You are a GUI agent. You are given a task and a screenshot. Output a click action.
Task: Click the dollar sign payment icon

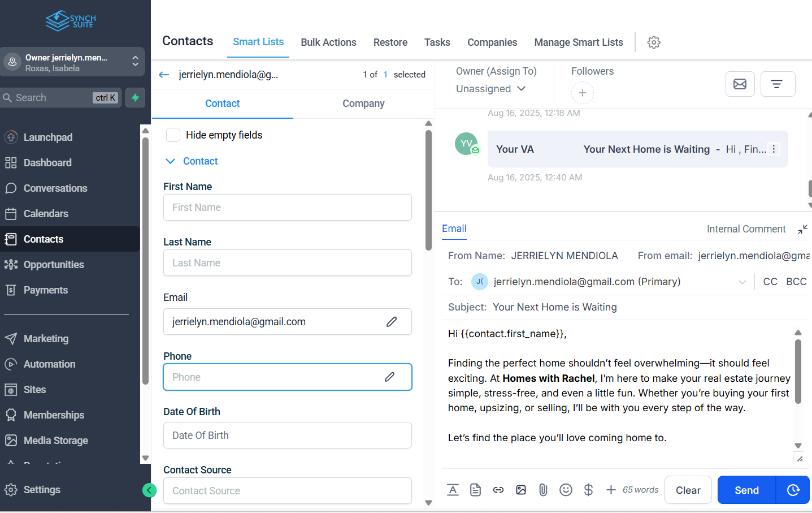tap(588, 490)
